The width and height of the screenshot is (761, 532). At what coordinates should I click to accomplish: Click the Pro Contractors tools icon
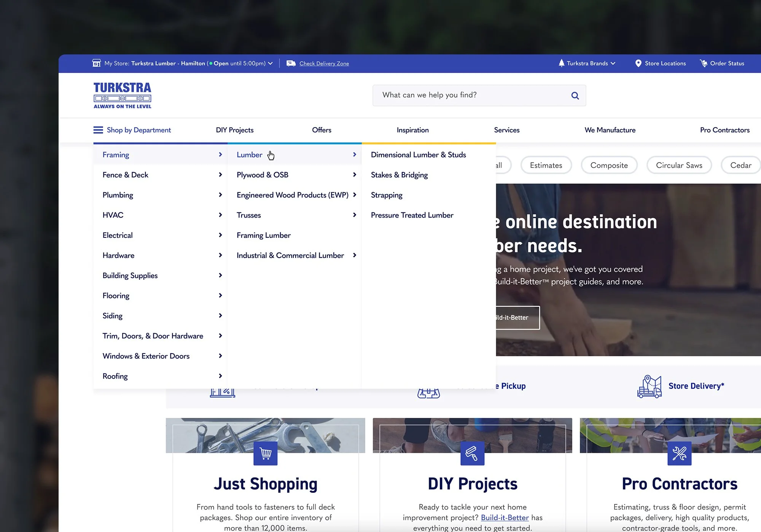click(x=679, y=453)
